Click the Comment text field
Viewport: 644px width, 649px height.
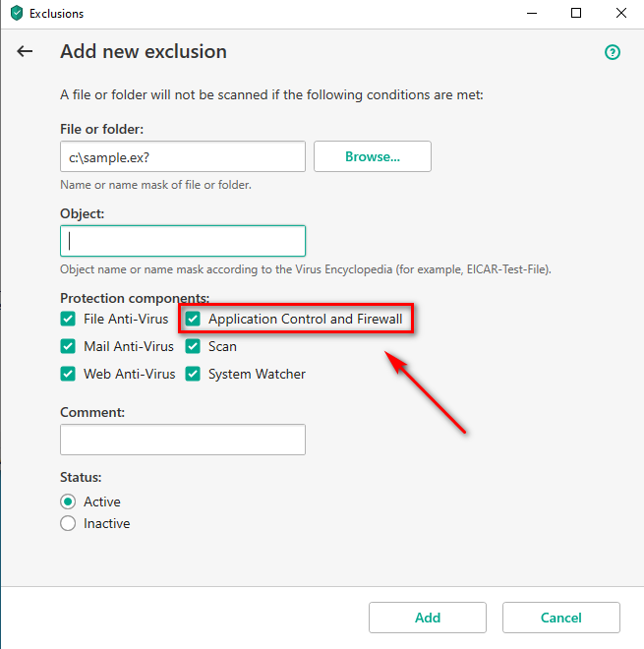coord(183,440)
